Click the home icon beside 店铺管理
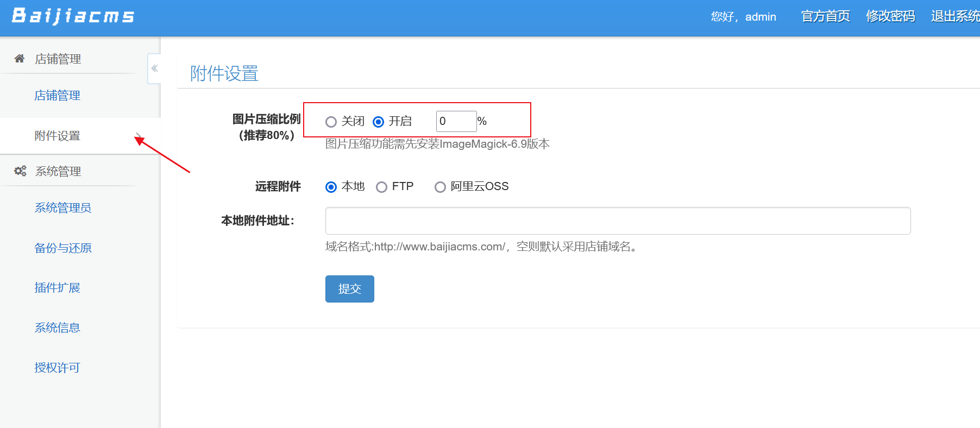 tap(20, 59)
